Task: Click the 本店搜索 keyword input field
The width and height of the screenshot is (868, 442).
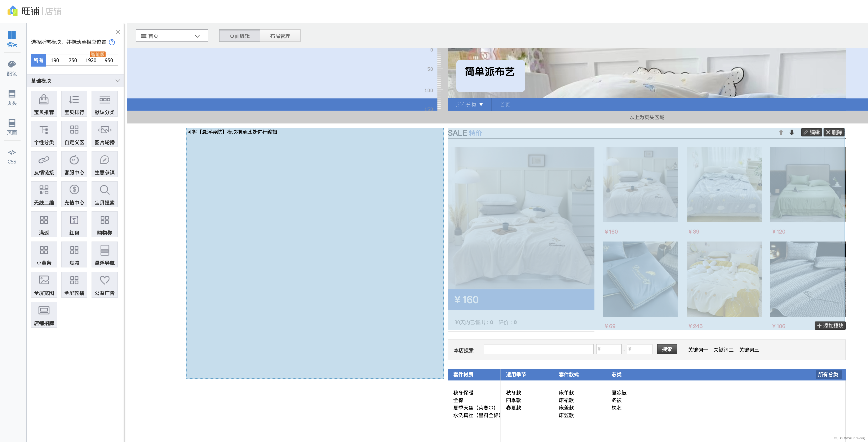Action: point(538,349)
